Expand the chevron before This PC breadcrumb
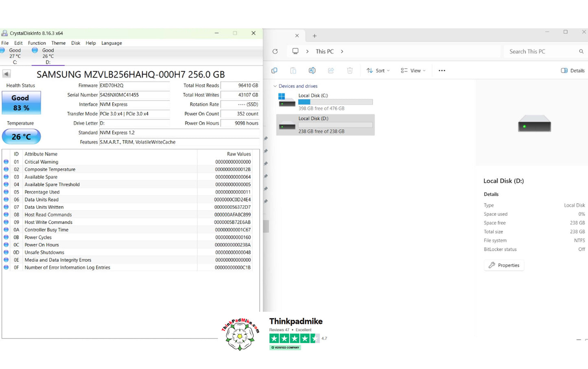Viewport: 588px width, 369px height. pyautogui.click(x=307, y=52)
